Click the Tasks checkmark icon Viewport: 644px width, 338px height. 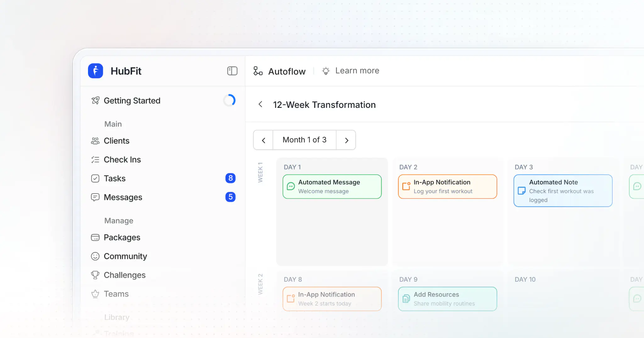95,179
